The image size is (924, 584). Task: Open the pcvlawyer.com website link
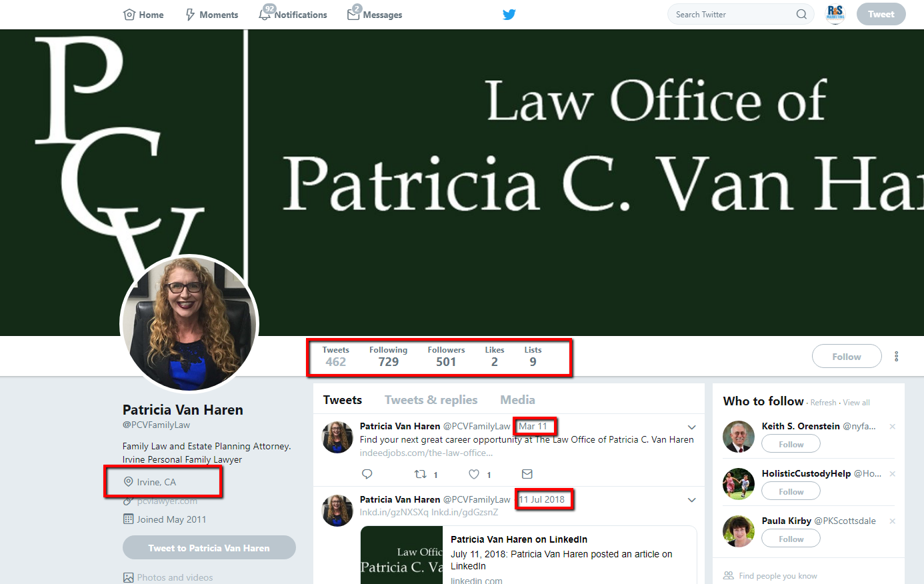167,501
